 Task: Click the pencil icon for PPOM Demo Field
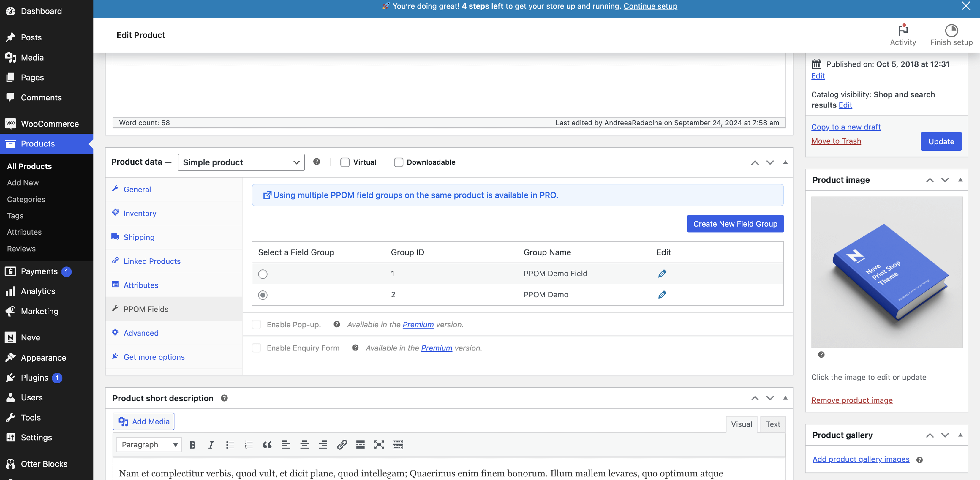pyautogui.click(x=662, y=273)
